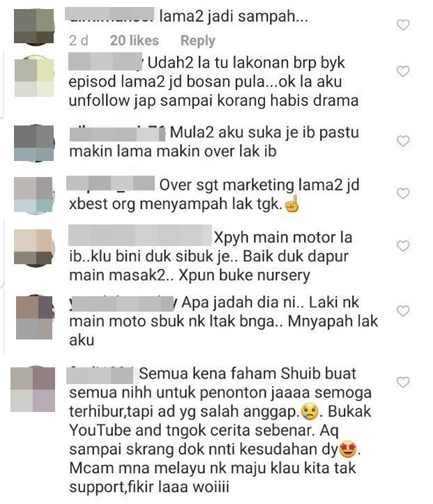Tap heart on 'Udah2 la tu lakonan' comment

pos(403,71)
